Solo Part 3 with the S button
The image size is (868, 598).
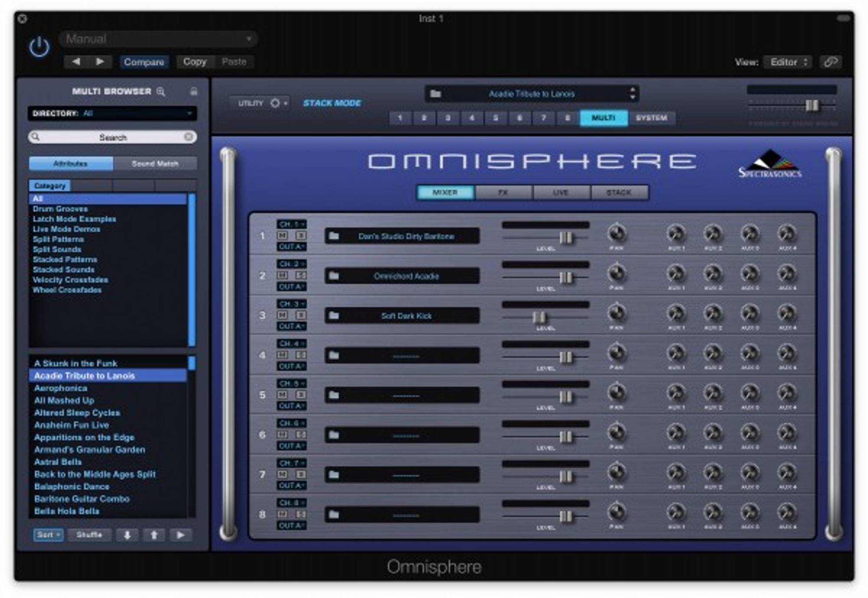click(301, 315)
